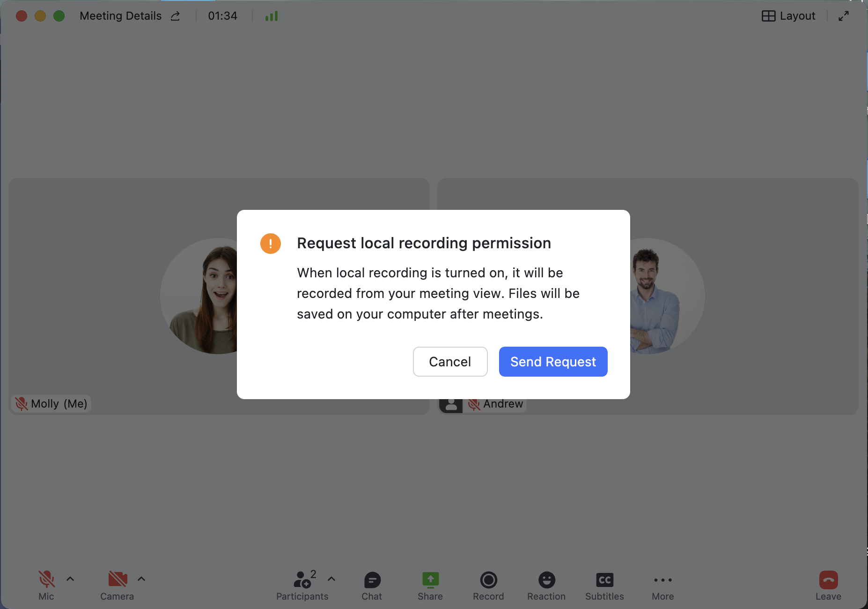Open Meeting Details

pyautogui.click(x=121, y=15)
